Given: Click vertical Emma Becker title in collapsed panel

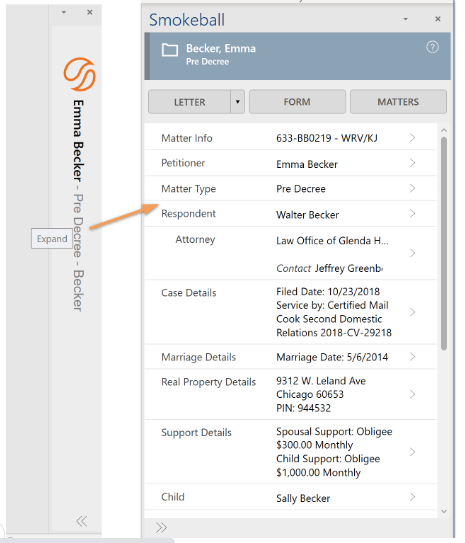Looking at the screenshot, I should pos(78,140).
